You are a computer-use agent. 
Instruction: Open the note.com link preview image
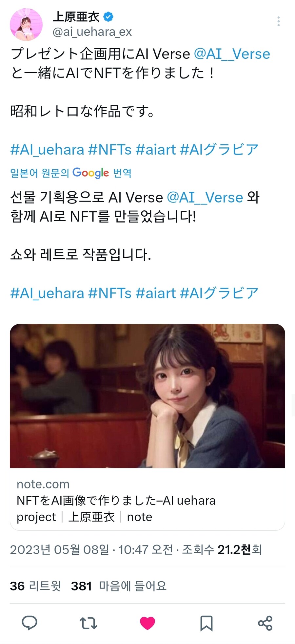147,396
